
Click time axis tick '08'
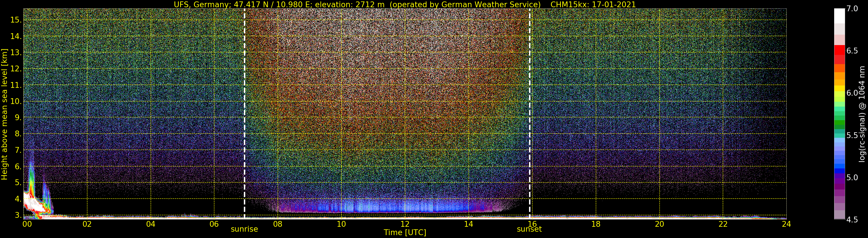278,224
